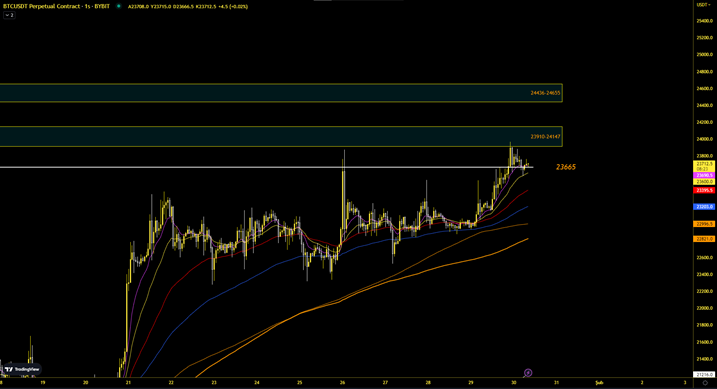Click the 22000.0 level on price scale

[705, 308]
